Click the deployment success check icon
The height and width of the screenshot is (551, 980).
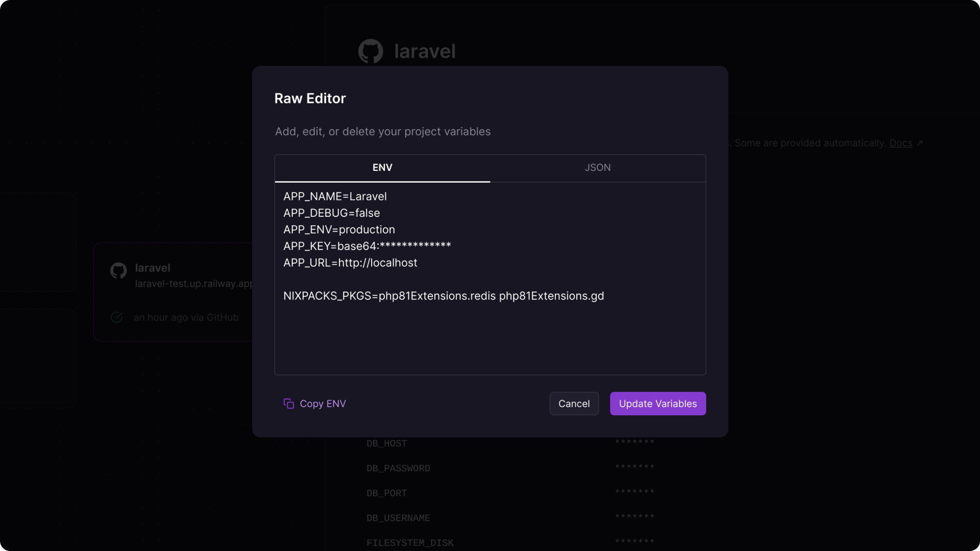(116, 317)
